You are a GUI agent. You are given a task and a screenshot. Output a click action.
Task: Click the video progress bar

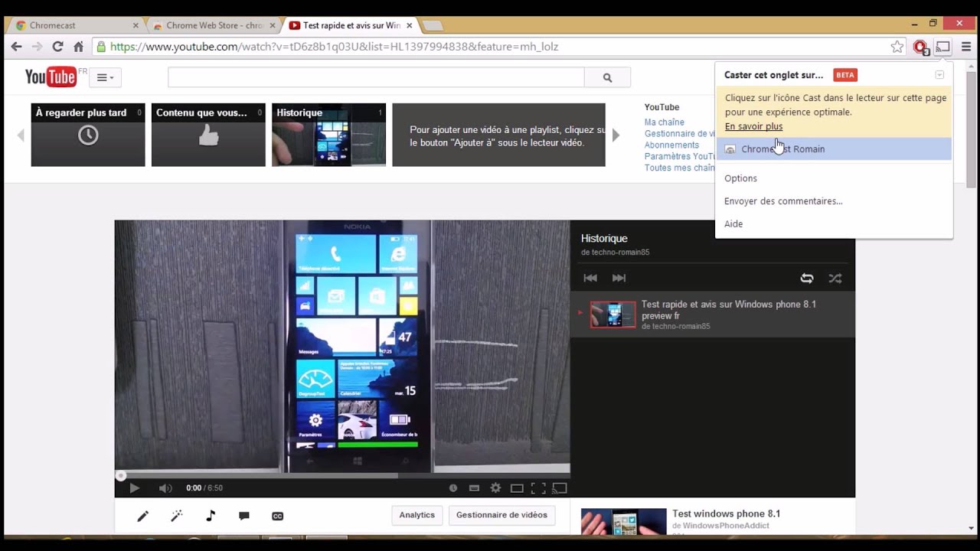pyautogui.click(x=342, y=475)
